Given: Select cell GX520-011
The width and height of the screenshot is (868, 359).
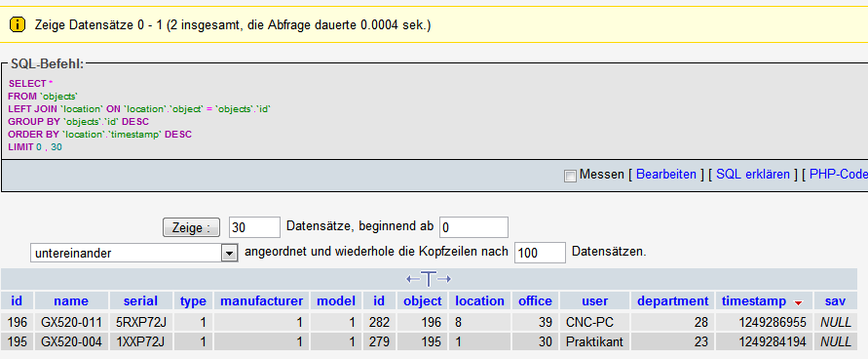Looking at the screenshot, I should pos(71,323).
